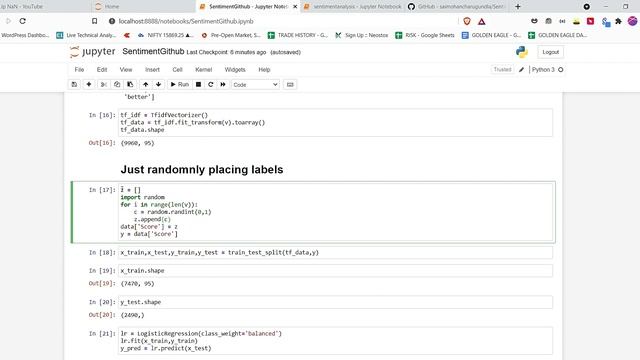This screenshot has width=640, height=360.
Task: Open the NIFTY 15869.25 bookmark
Action: point(165,36)
